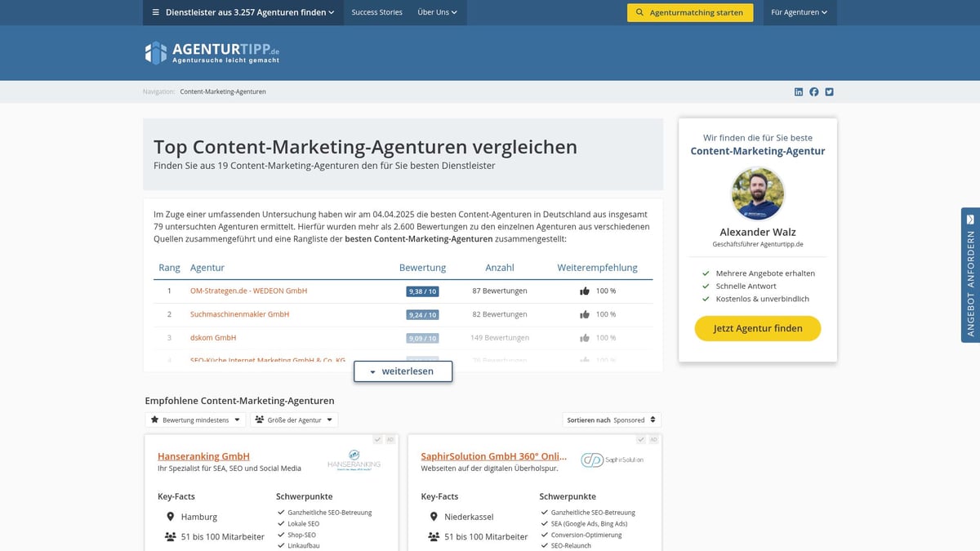980x551 pixels.
Task: Visit the Facebook page icon
Action: [x=813, y=91]
